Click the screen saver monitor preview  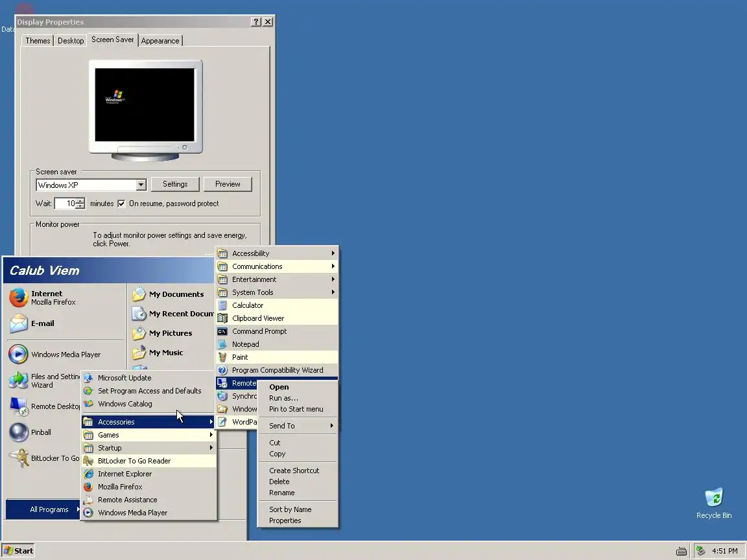tap(145, 105)
